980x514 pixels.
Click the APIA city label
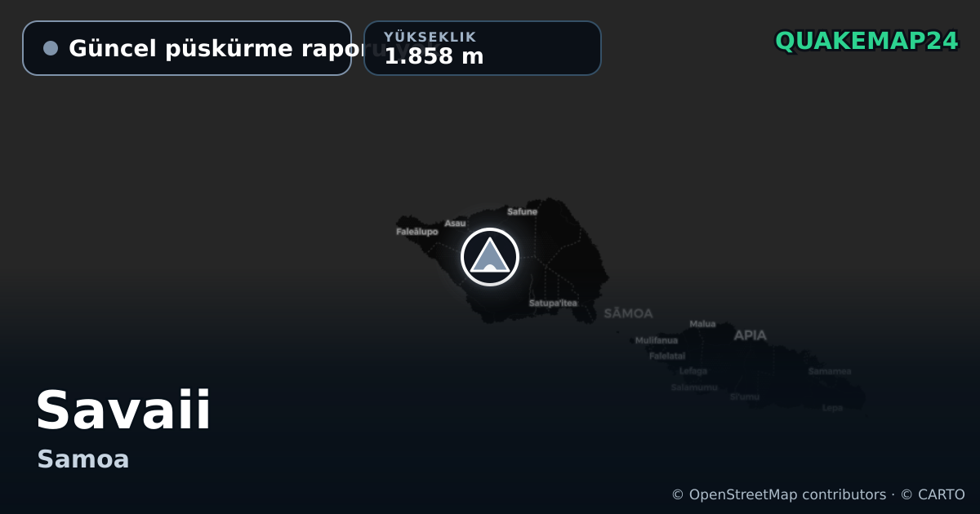750,335
